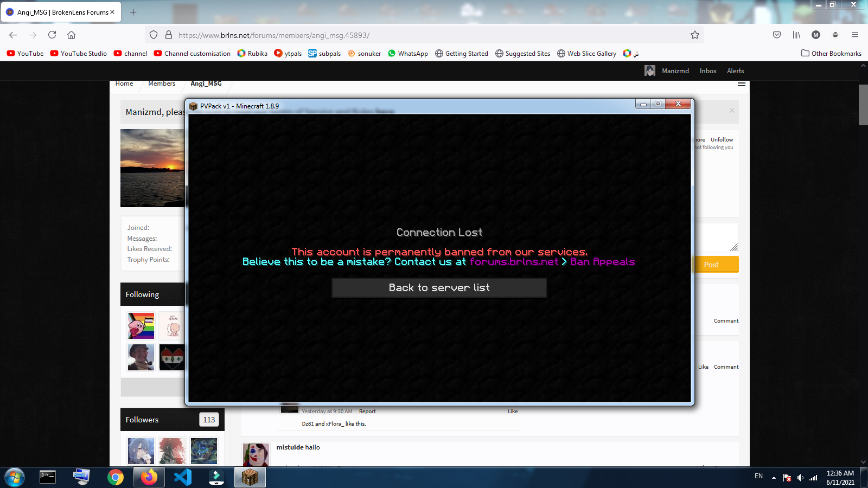Open Web Slice Gallery bookmark
The height and width of the screenshot is (488, 868).
[x=586, y=53]
